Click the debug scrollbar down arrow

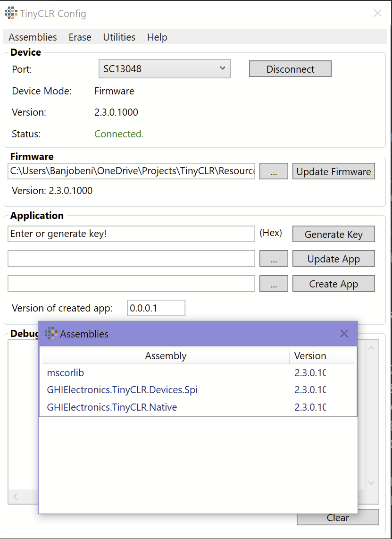[x=371, y=483]
